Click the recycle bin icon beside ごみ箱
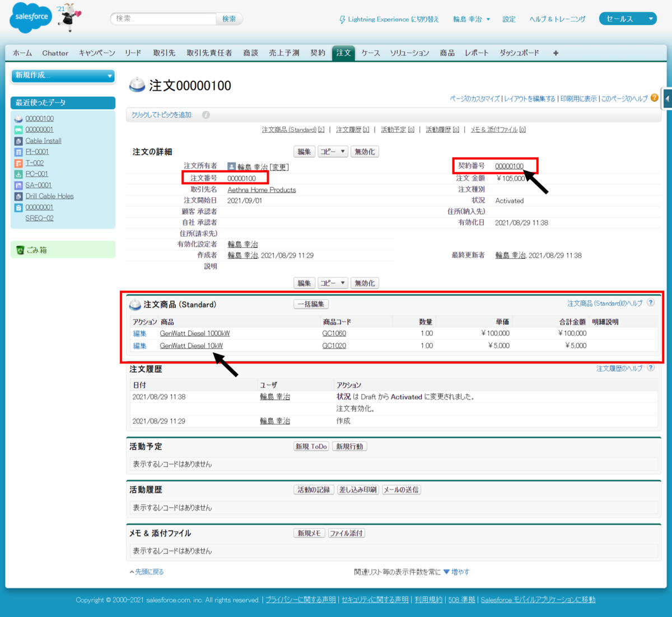This screenshot has width=672, height=617. pyautogui.click(x=20, y=250)
